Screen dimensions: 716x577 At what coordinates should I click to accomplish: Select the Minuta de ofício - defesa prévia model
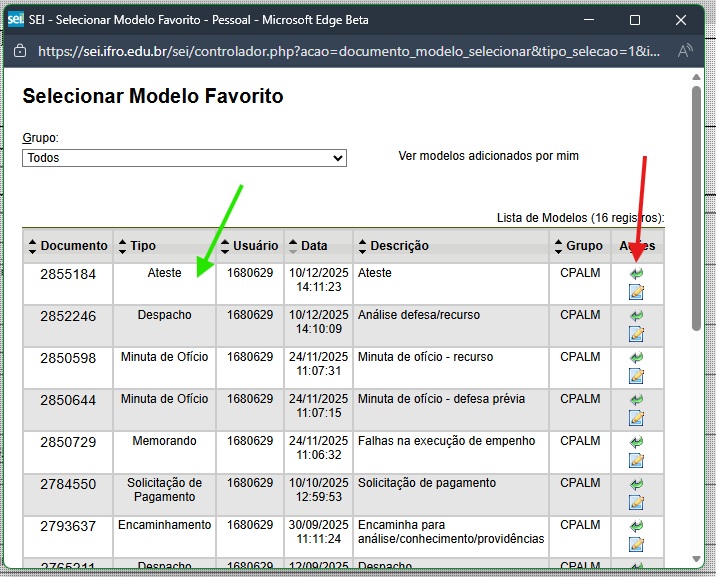pyautogui.click(x=636, y=399)
